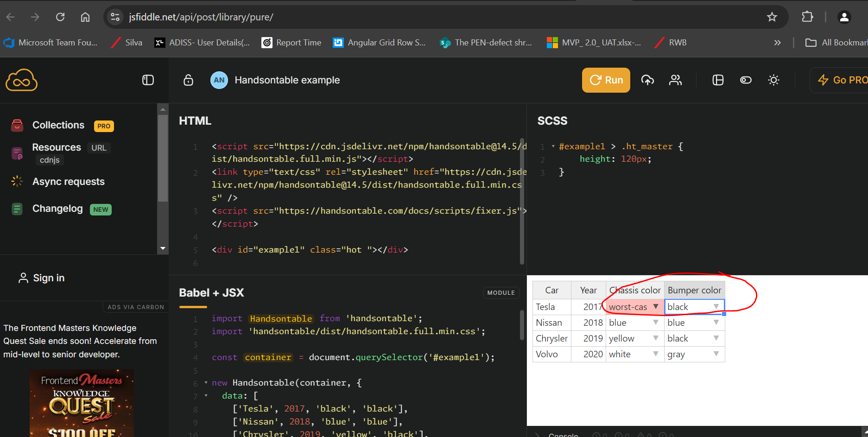Image resolution: width=868 pixels, height=437 pixels.
Task: Click the address bar URL
Action: (x=201, y=17)
